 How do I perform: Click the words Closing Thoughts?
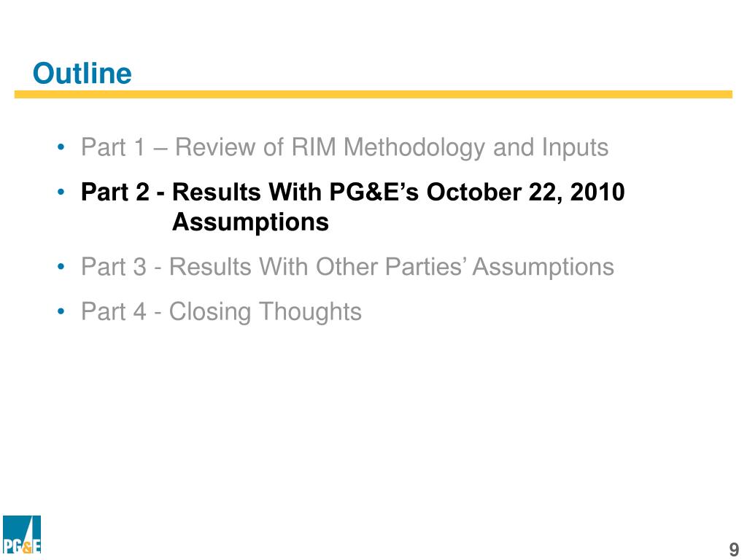point(266,312)
